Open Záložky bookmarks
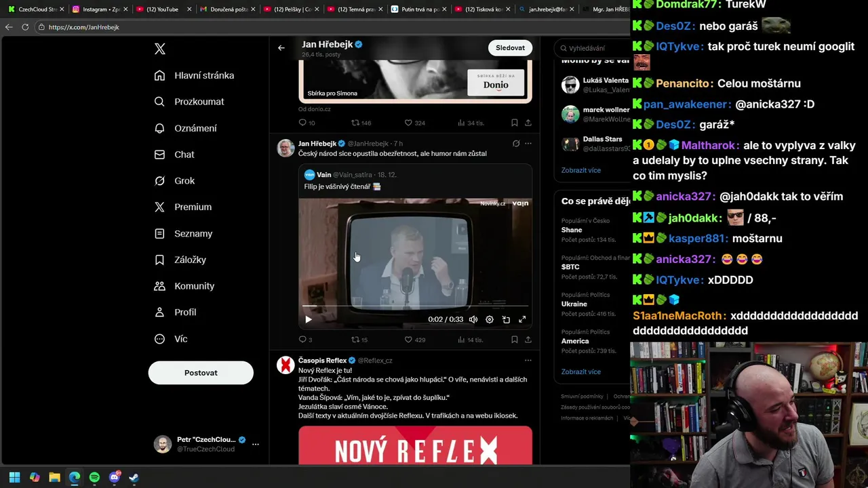 180,260
